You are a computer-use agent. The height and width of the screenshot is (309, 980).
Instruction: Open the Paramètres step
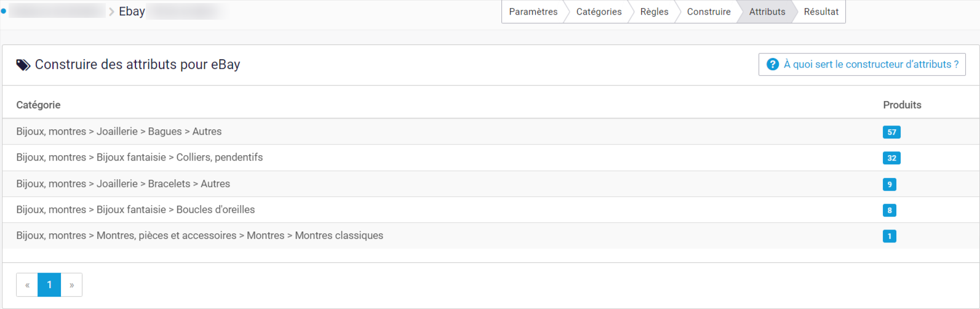533,12
